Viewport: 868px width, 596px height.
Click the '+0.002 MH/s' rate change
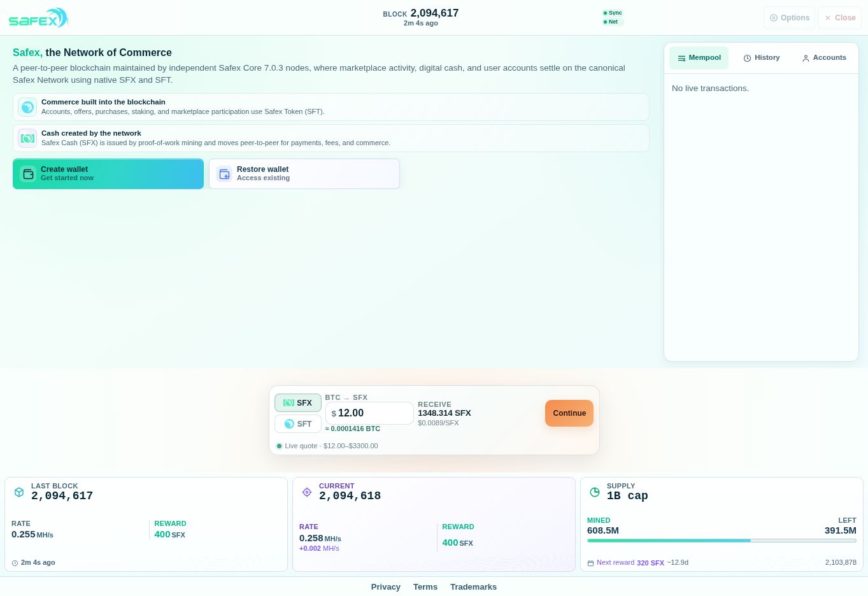[319, 548]
